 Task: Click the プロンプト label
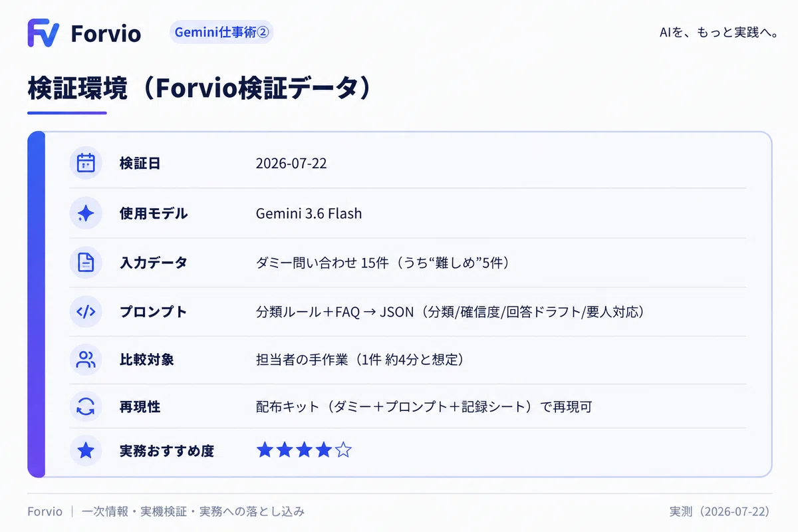pyautogui.click(x=154, y=311)
